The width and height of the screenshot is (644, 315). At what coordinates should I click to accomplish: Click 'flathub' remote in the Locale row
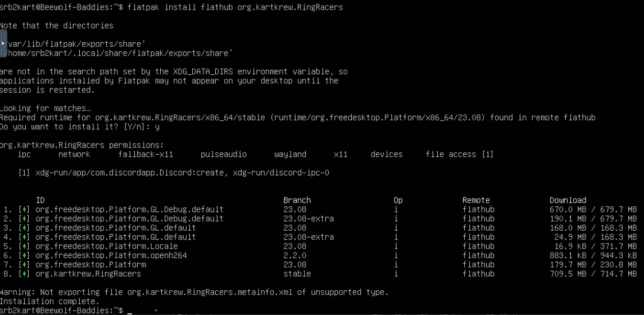478,246
